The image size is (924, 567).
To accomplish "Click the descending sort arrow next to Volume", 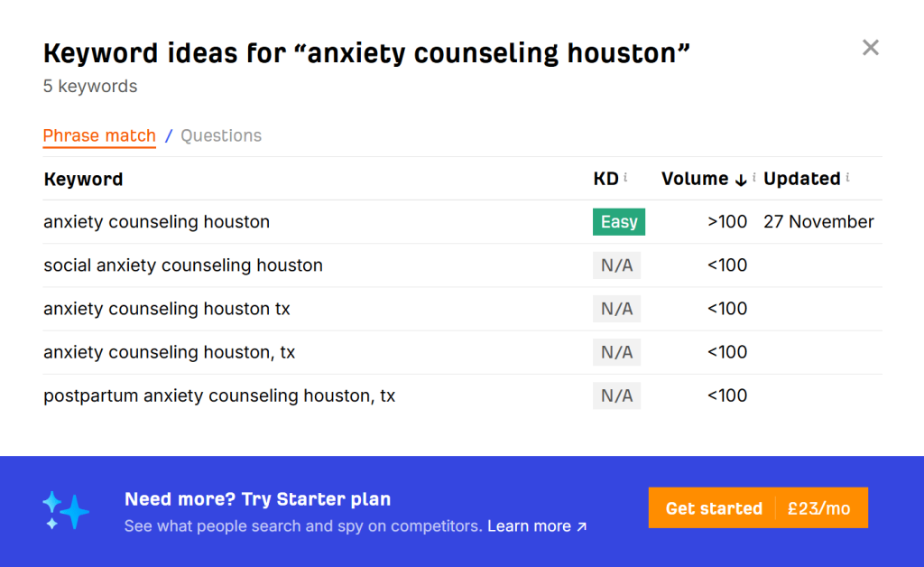I will pos(740,179).
